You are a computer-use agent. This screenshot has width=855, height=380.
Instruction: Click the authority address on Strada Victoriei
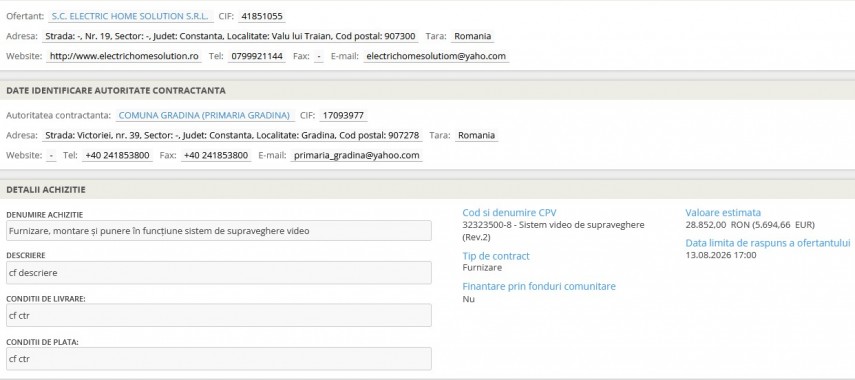click(x=232, y=135)
